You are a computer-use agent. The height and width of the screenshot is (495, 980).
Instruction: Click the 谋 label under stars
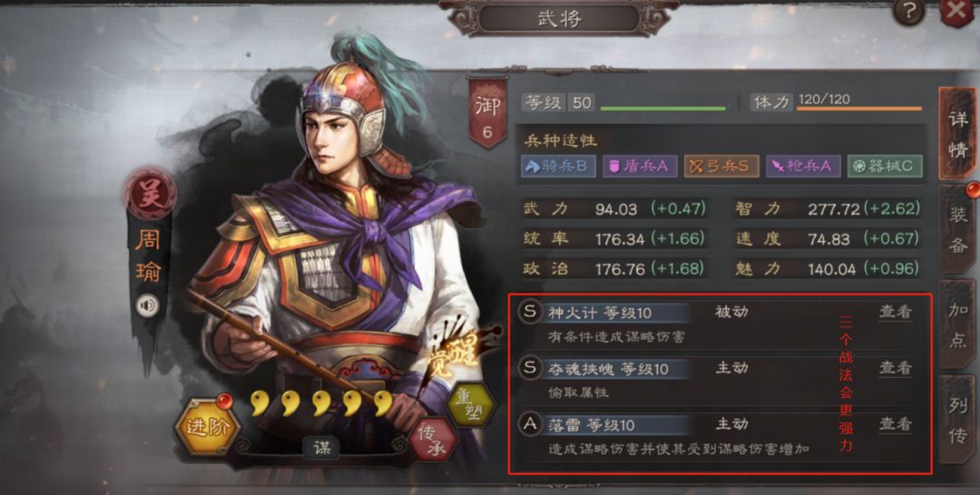click(322, 447)
